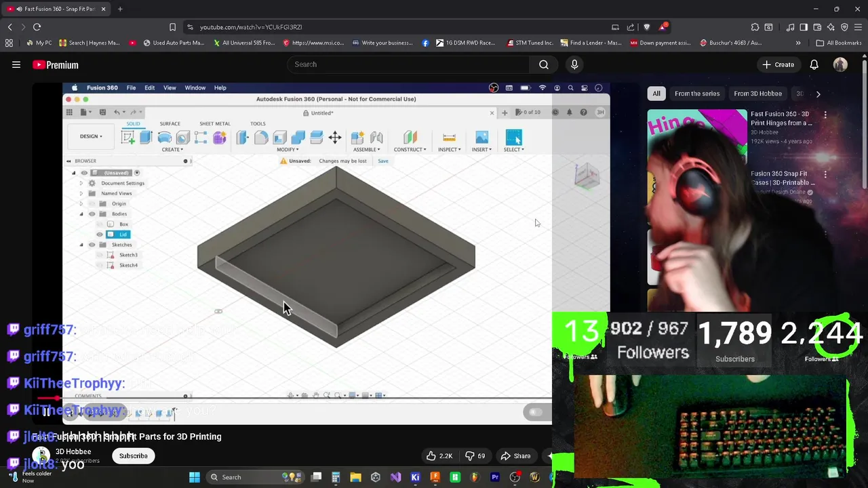Open the Fusion 360 File menu
Screen dimensions: 868x488
click(131, 87)
